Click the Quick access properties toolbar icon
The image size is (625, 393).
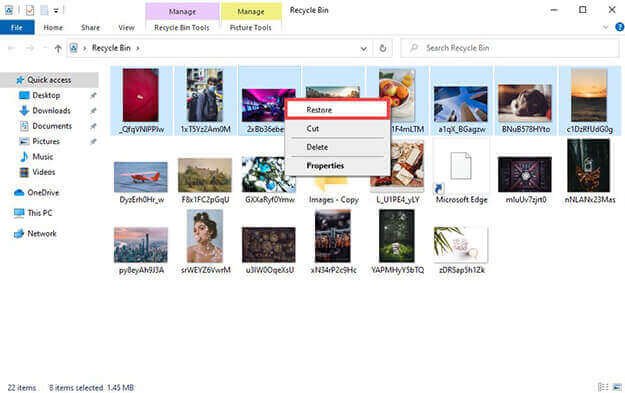pyautogui.click(x=30, y=10)
